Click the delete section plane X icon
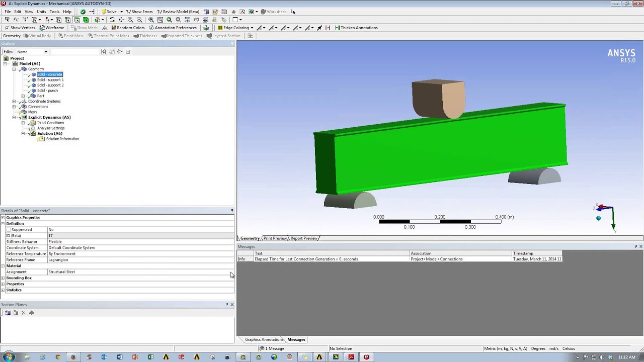This screenshot has height=362, width=644. 24,313
